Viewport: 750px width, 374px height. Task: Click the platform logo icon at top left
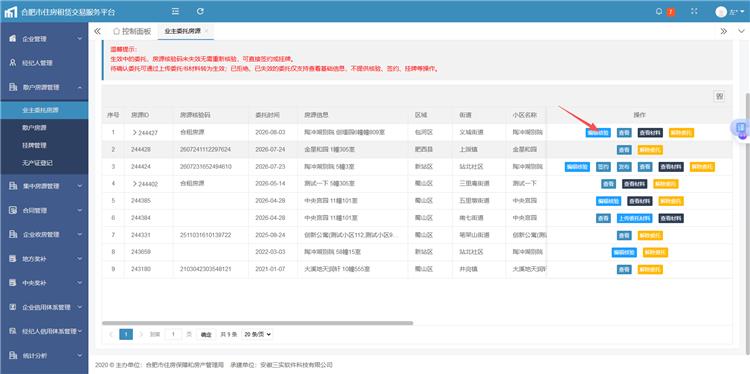tap(10, 12)
